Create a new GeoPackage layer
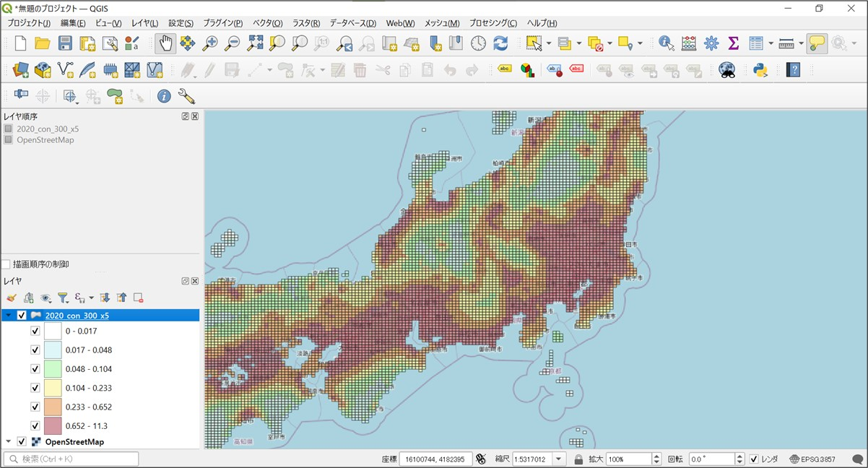Image resolution: width=868 pixels, height=468 pixels. pyautogui.click(x=43, y=70)
